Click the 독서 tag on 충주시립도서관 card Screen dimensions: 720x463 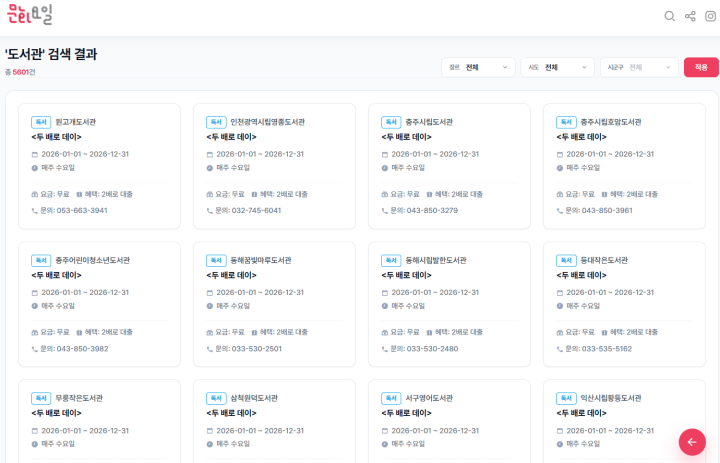(x=391, y=122)
